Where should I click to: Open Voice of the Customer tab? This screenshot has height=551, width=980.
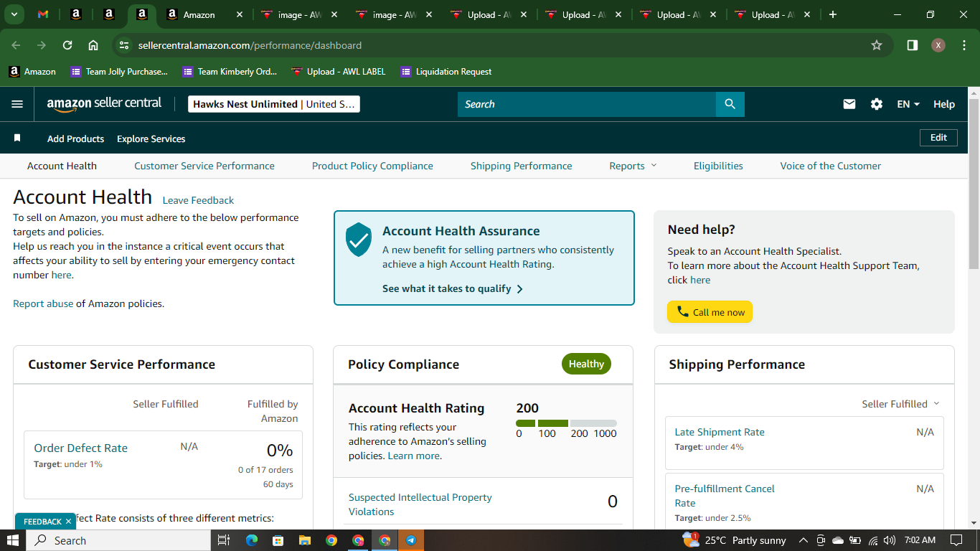click(x=831, y=166)
